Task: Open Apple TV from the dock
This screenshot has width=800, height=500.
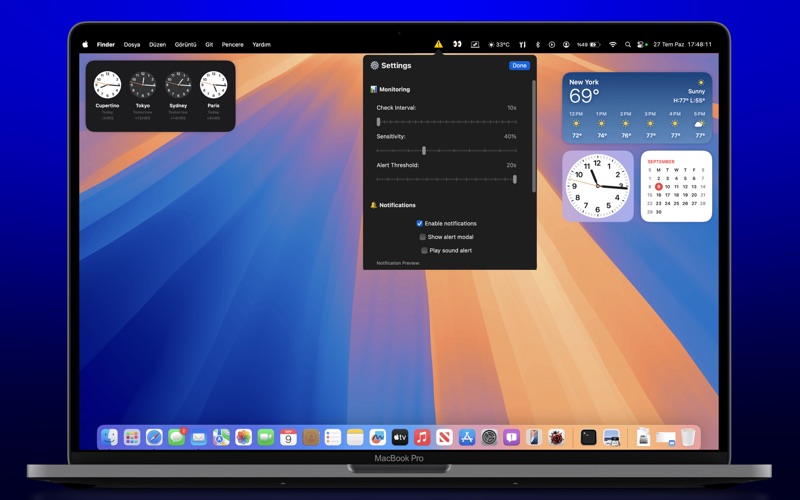Action: [399, 437]
